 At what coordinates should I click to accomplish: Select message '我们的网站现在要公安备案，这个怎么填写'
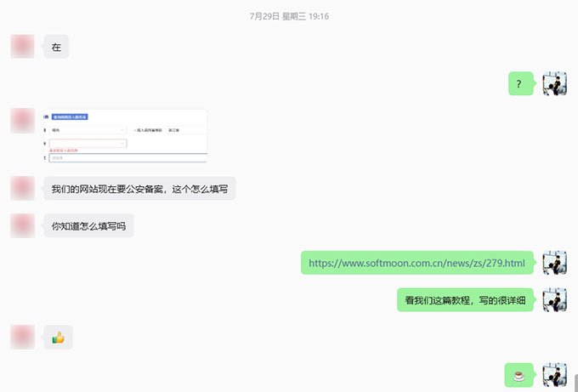tap(139, 189)
